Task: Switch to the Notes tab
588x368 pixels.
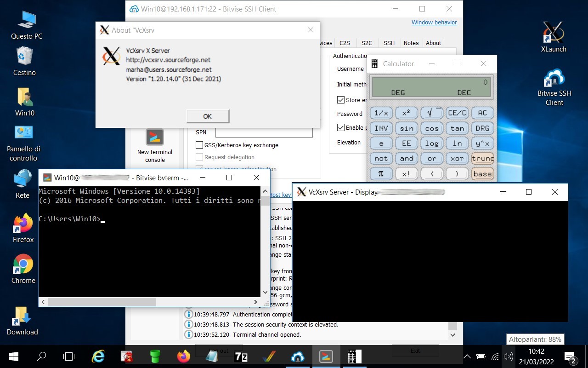Action: [411, 43]
